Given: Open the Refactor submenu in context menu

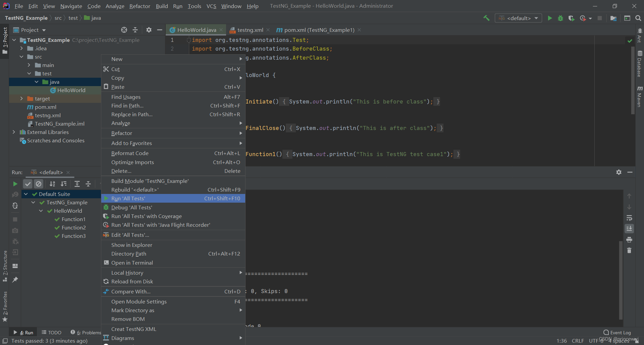Looking at the screenshot, I should point(173,133).
